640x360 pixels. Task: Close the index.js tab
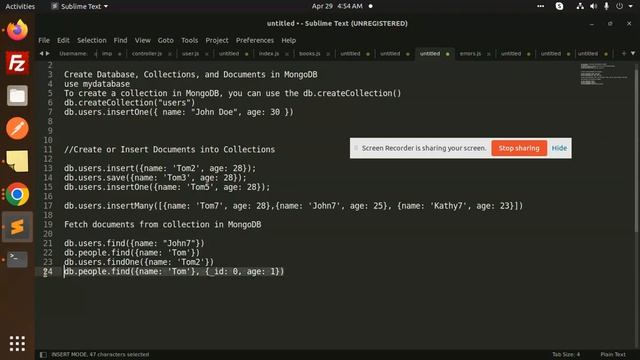tap(287, 54)
